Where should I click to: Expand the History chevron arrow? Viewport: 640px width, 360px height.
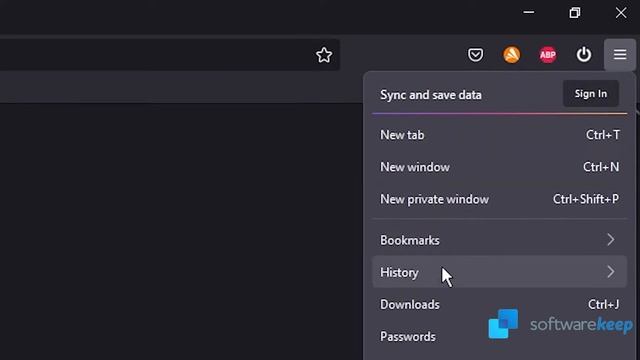point(611,272)
